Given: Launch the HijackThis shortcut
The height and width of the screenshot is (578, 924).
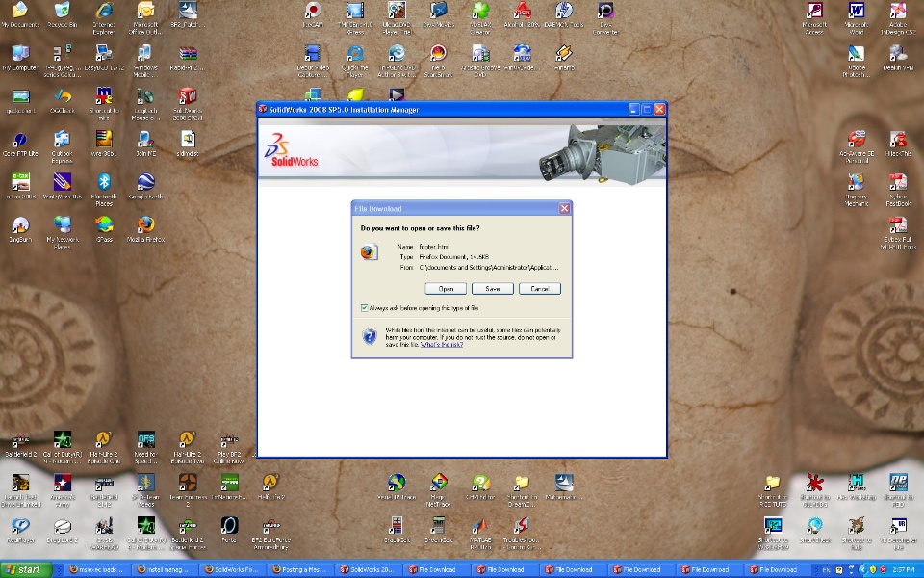Looking at the screenshot, I should click(x=898, y=144).
